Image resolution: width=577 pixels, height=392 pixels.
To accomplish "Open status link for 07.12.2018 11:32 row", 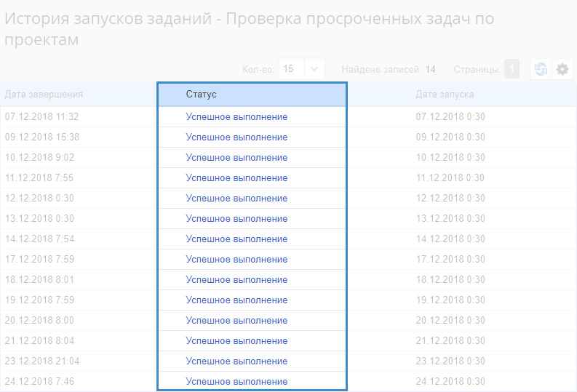I will [x=236, y=117].
